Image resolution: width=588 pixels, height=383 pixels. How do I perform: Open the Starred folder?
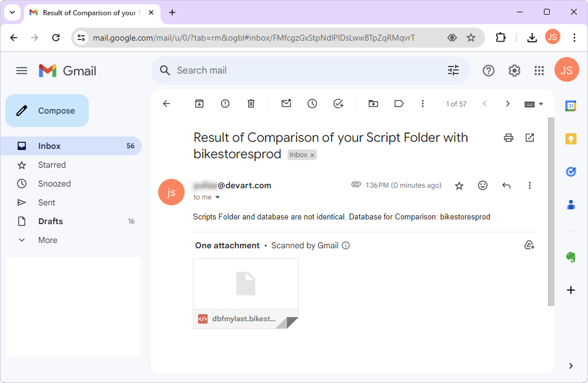[71, 165]
